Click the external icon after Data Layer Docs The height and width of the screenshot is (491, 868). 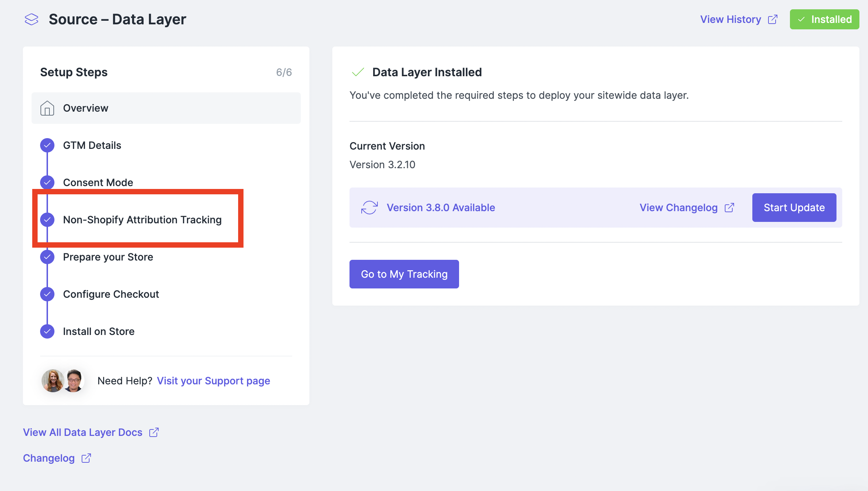[x=154, y=432]
